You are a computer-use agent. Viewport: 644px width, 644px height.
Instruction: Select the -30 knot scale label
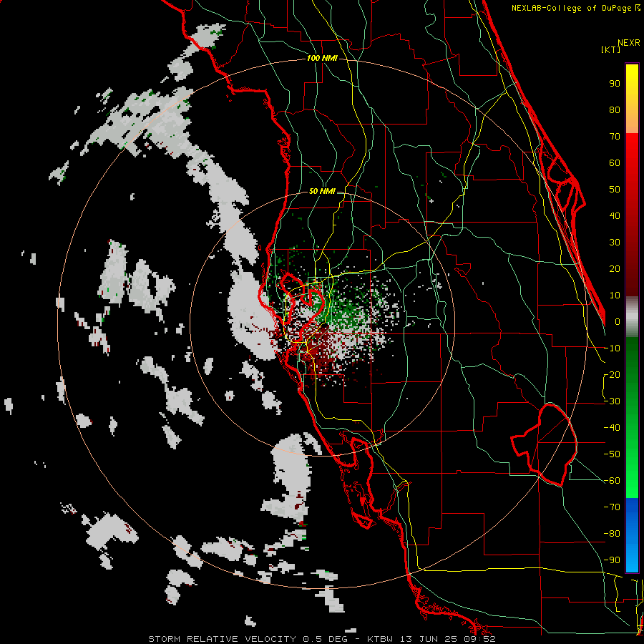click(x=612, y=401)
